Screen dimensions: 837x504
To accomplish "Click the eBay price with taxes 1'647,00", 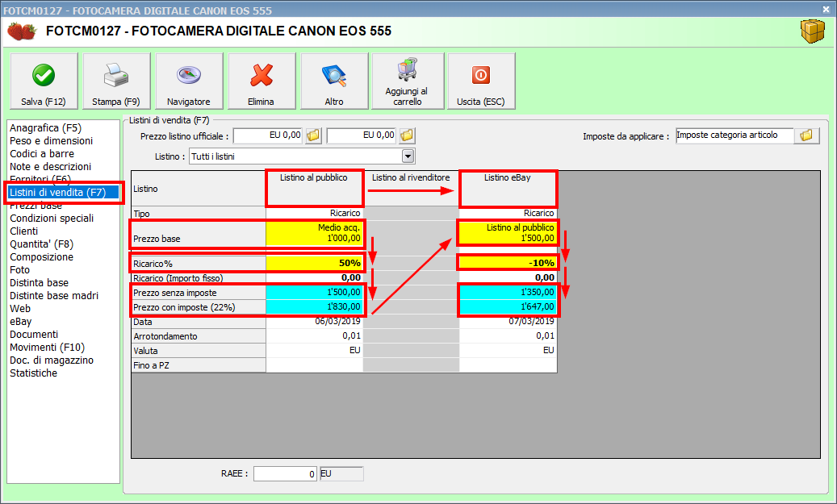I will (508, 306).
